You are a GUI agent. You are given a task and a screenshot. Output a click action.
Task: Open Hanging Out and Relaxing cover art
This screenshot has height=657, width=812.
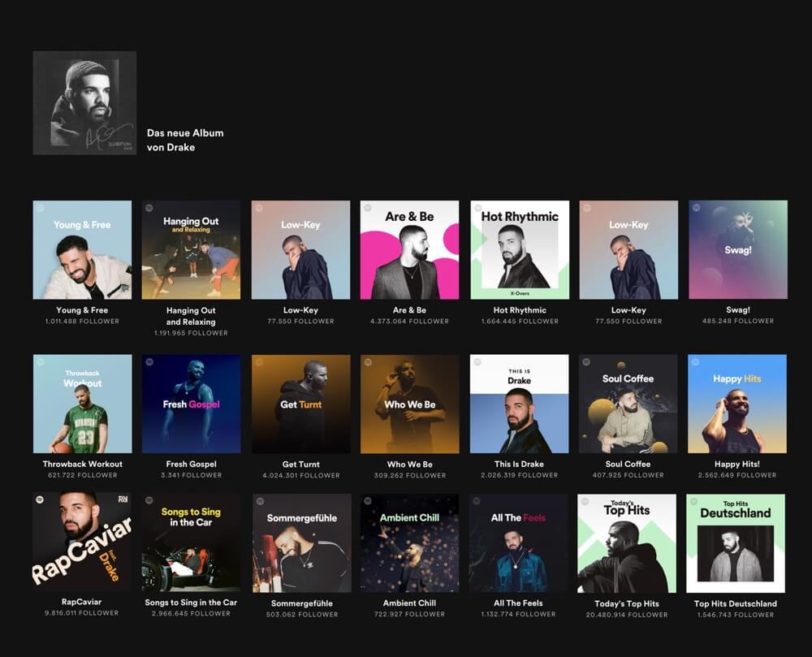[x=191, y=249]
